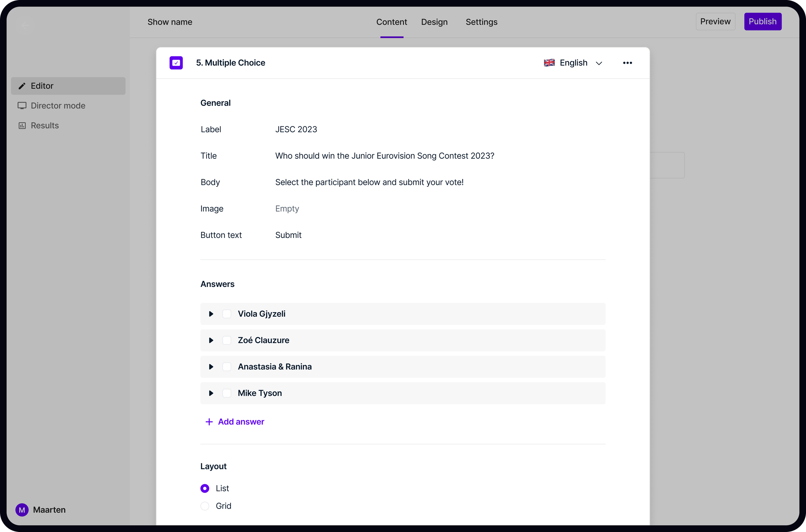Click the UK flag language icon
The image size is (806, 532).
[549, 63]
